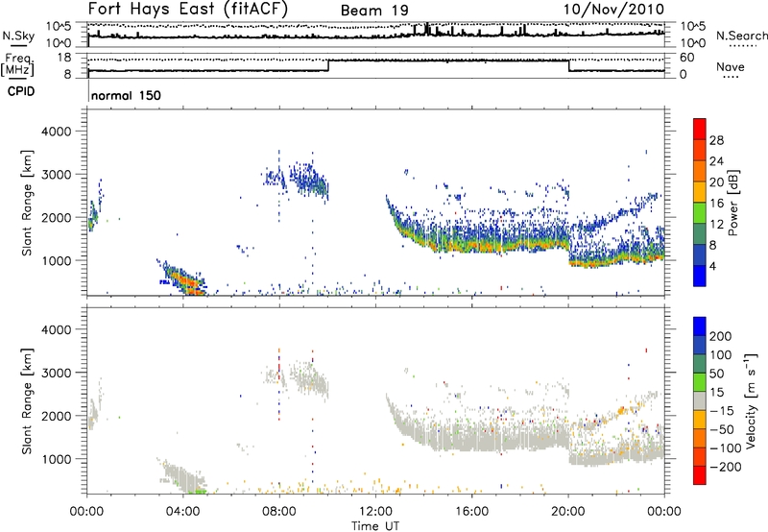Click the '200' velocity colorbar tick
Viewport: 768px width, 532px height.
click(x=721, y=336)
